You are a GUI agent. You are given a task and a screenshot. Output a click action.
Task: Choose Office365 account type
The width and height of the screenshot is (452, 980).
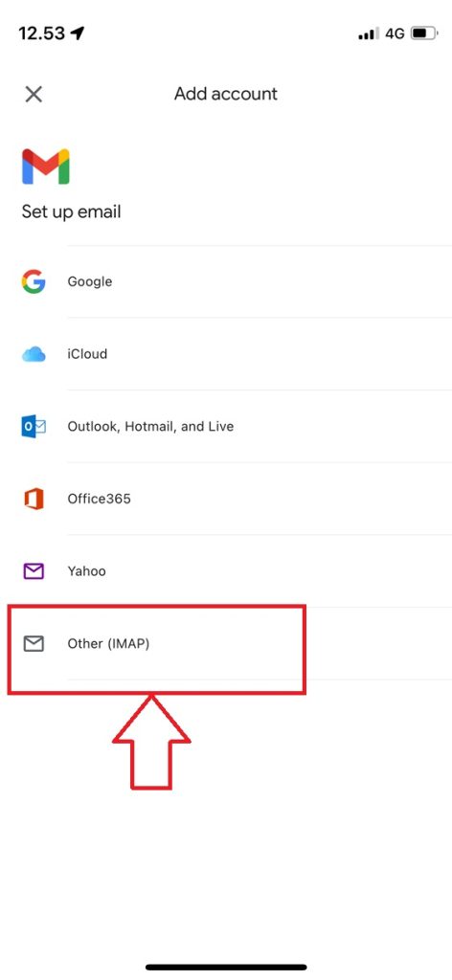tap(226, 499)
